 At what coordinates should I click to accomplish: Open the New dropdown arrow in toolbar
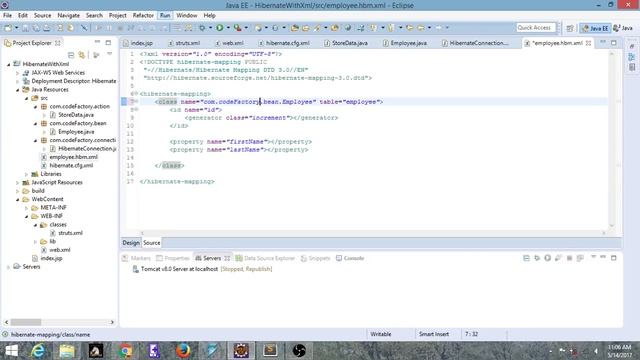point(16,28)
